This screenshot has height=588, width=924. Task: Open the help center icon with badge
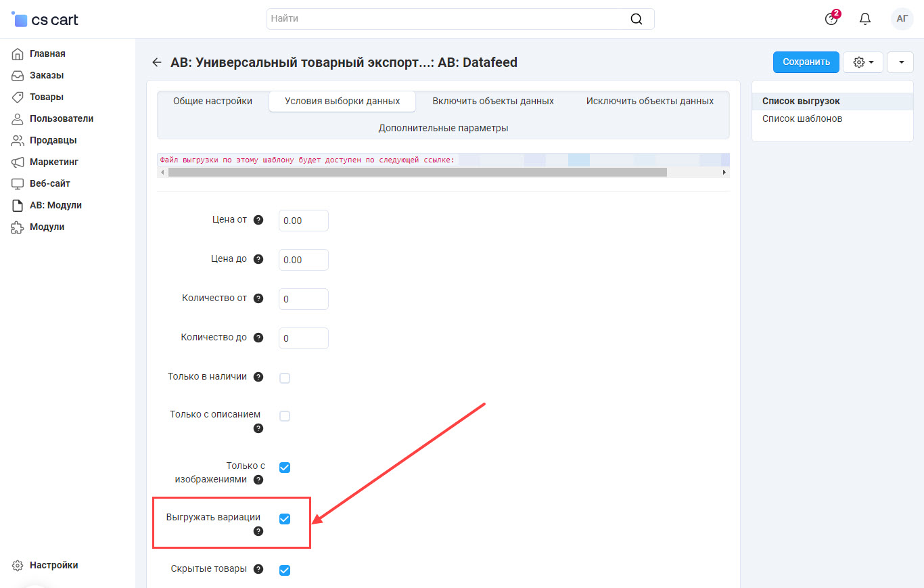click(x=832, y=18)
